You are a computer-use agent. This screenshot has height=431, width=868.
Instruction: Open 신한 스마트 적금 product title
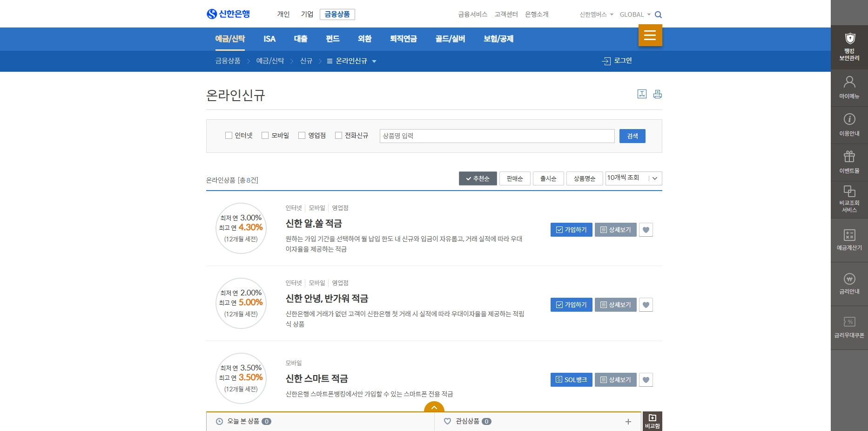pos(317,379)
